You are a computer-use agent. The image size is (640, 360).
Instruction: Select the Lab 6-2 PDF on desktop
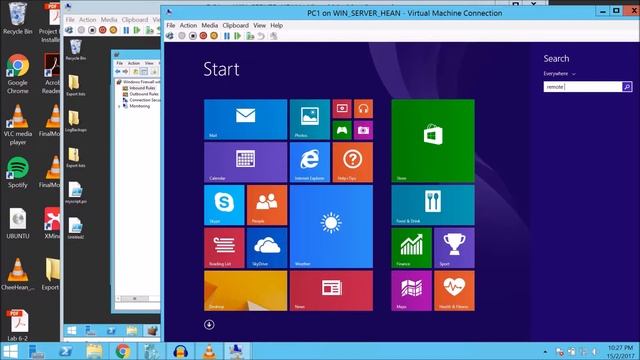click(x=18, y=325)
